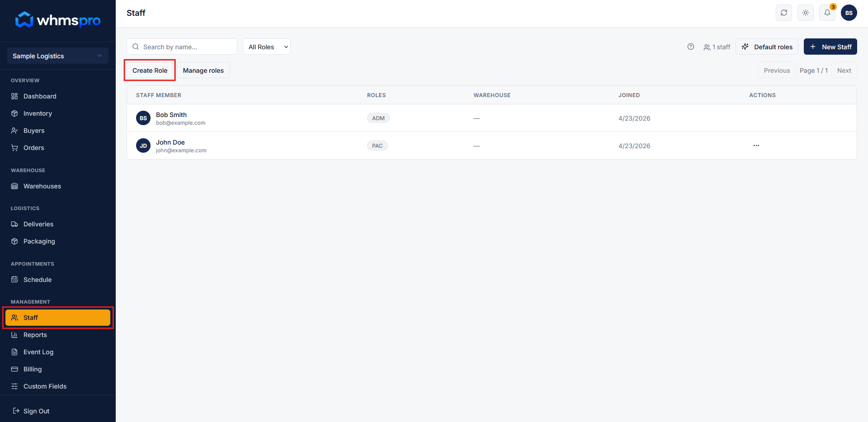Click the Packaging box icon

tap(14, 241)
